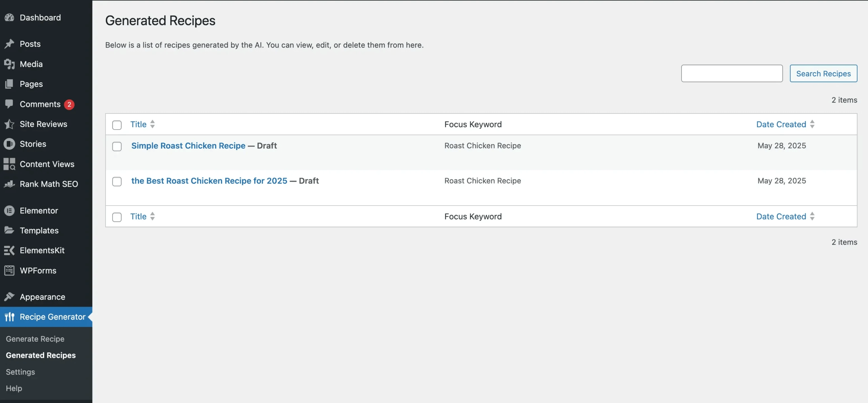
Task: Click the Rank Math SEO chart icon
Action: click(x=9, y=184)
